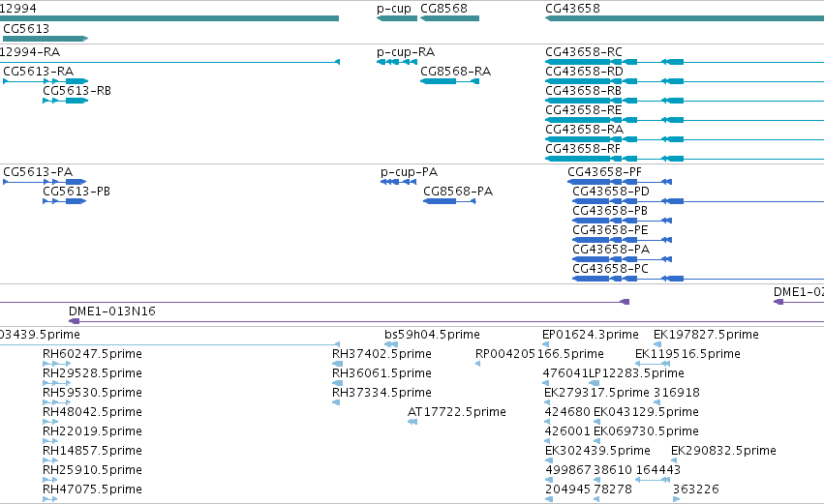Open EST label 363226

tap(696, 489)
